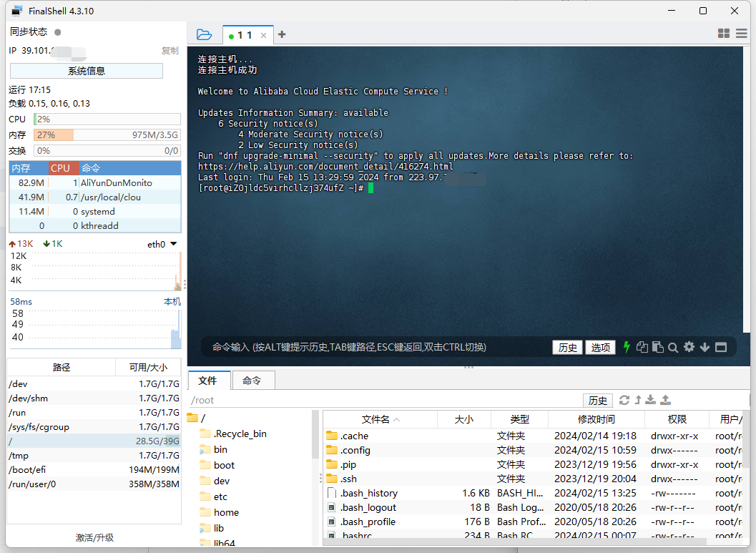Image resolution: width=756 pixels, height=553 pixels.
Task: Open terminal settings gear icon
Action: [689, 347]
